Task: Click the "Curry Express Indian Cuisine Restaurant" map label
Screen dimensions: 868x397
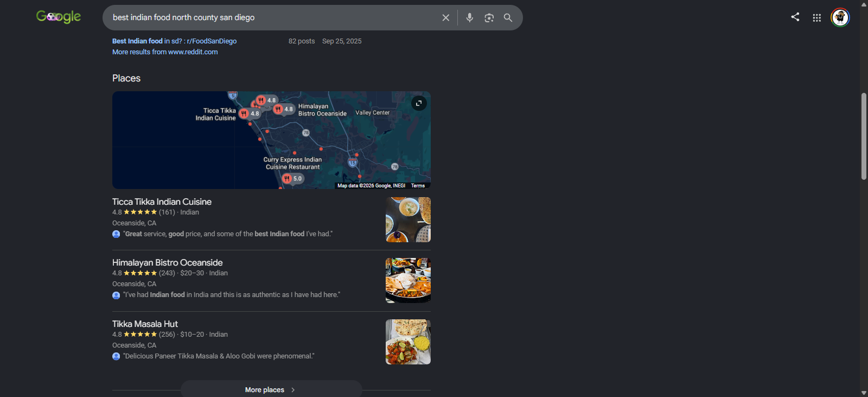Action: pos(292,163)
